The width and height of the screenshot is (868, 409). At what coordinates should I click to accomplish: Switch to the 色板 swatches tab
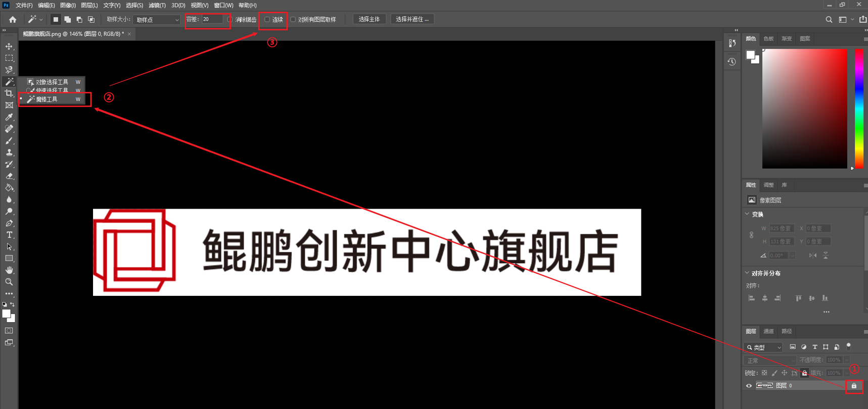pyautogui.click(x=768, y=38)
